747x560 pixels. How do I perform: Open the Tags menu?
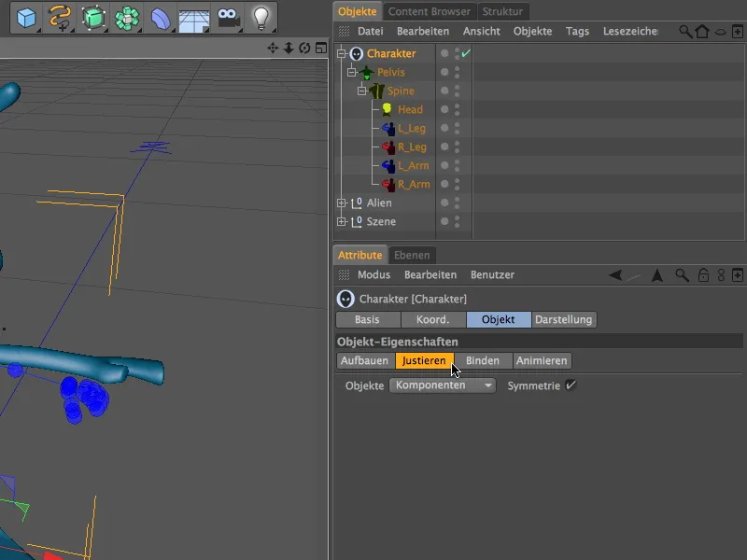point(577,32)
